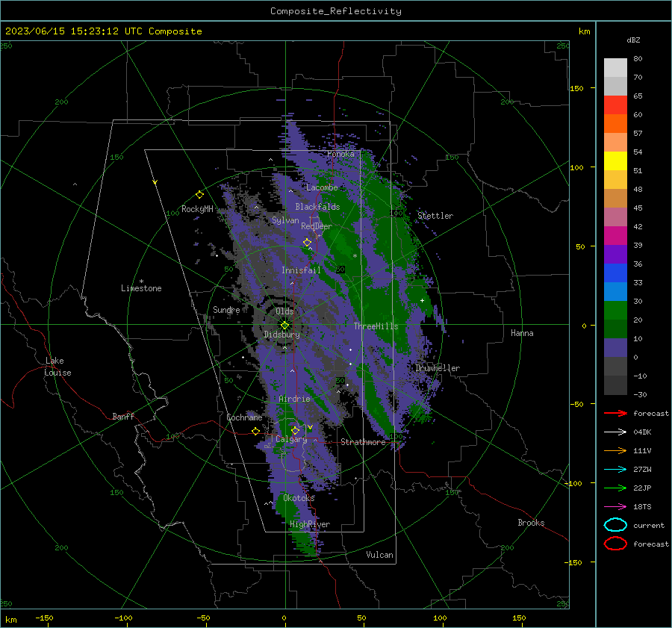This screenshot has height=628, width=672.
Task: Click the yellow radar center marker at Didsbury
Action: (x=284, y=326)
